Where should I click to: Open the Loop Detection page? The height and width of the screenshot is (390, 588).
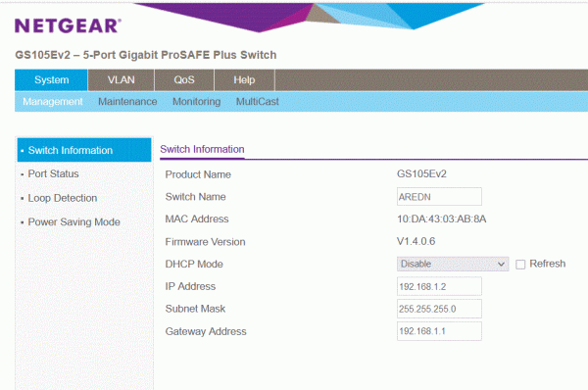pos(63,198)
